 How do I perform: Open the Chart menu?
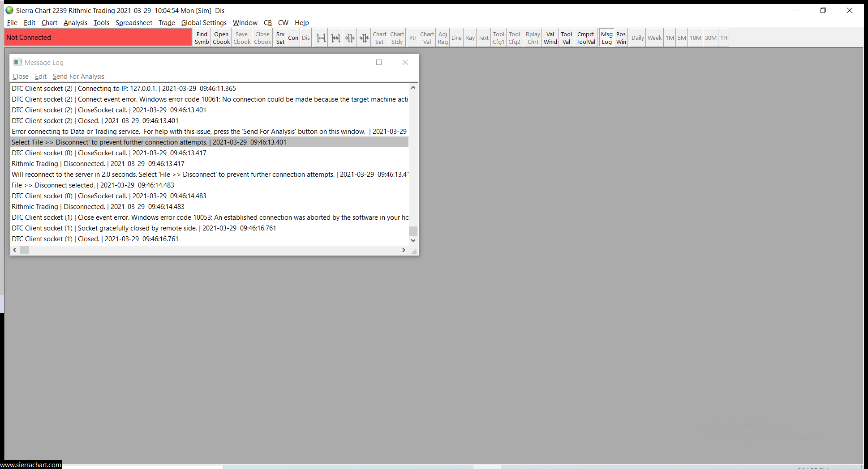[49, 23]
